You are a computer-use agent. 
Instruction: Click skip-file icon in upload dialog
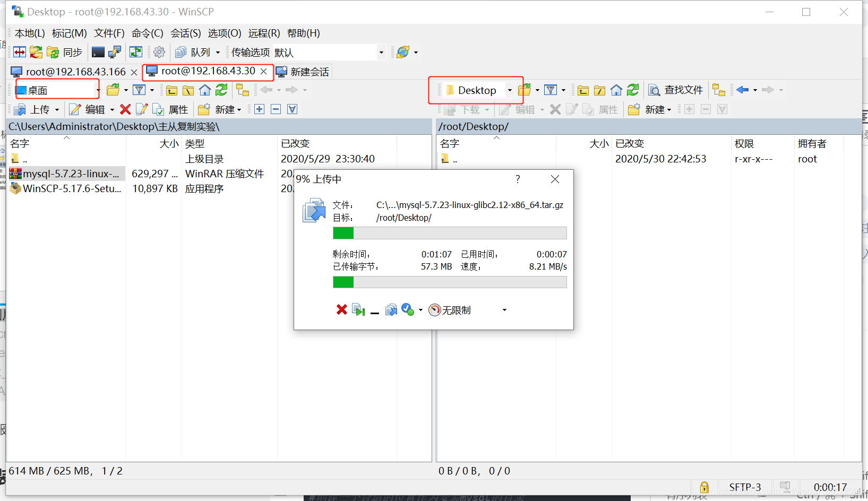(x=358, y=309)
